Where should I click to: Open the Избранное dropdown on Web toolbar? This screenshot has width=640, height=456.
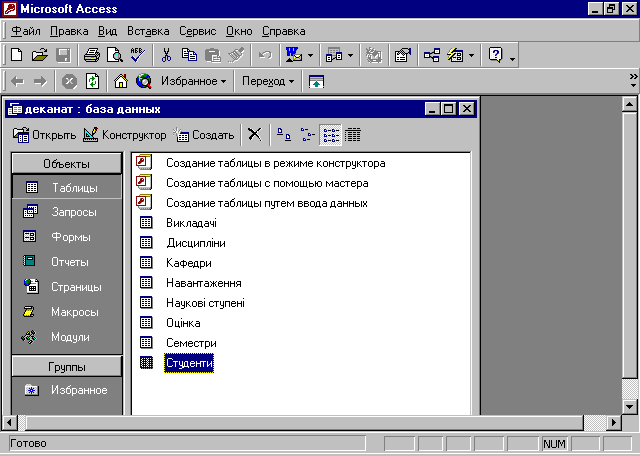click(193, 81)
